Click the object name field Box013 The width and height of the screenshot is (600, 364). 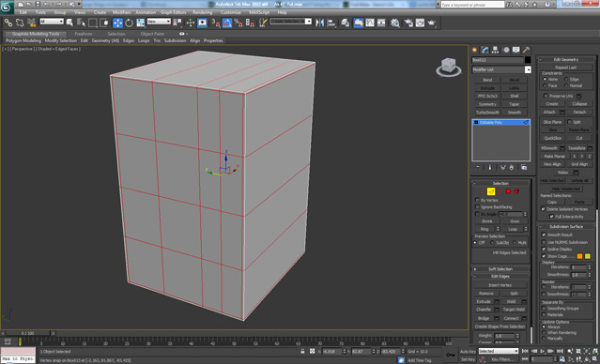[x=497, y=60]
